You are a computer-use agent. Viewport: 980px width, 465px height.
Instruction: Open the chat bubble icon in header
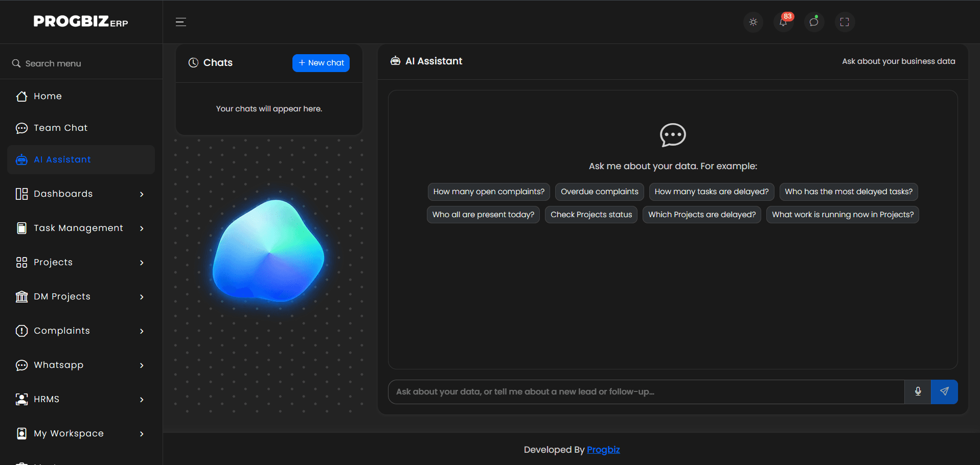(x=814, y=22)
